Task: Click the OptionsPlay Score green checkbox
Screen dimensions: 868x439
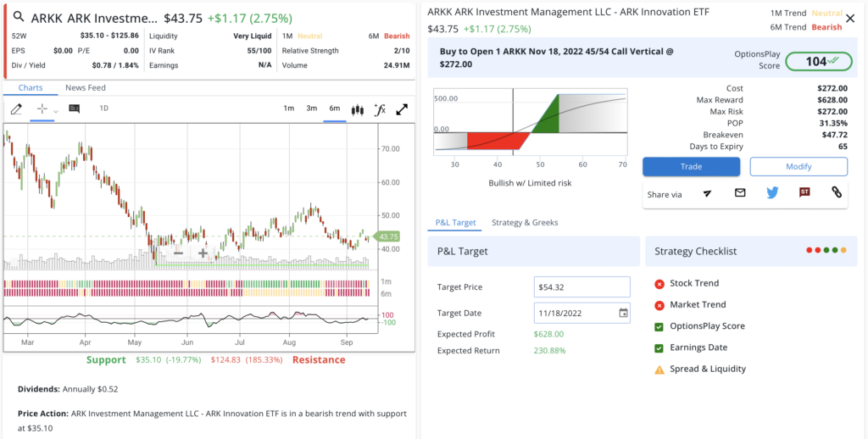Action: pyautogui.click(x=659, y=326)
